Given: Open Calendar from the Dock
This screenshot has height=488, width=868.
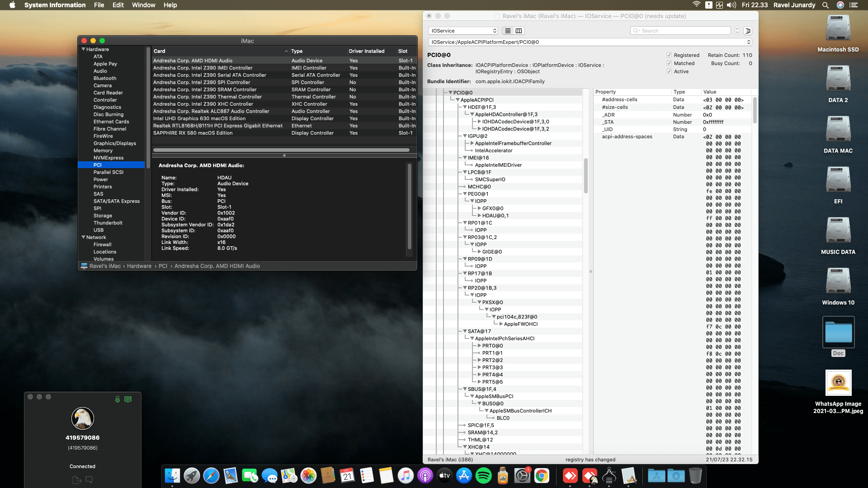Looking at the screenshot, I should pyautogui.click(x=347, y=476).
